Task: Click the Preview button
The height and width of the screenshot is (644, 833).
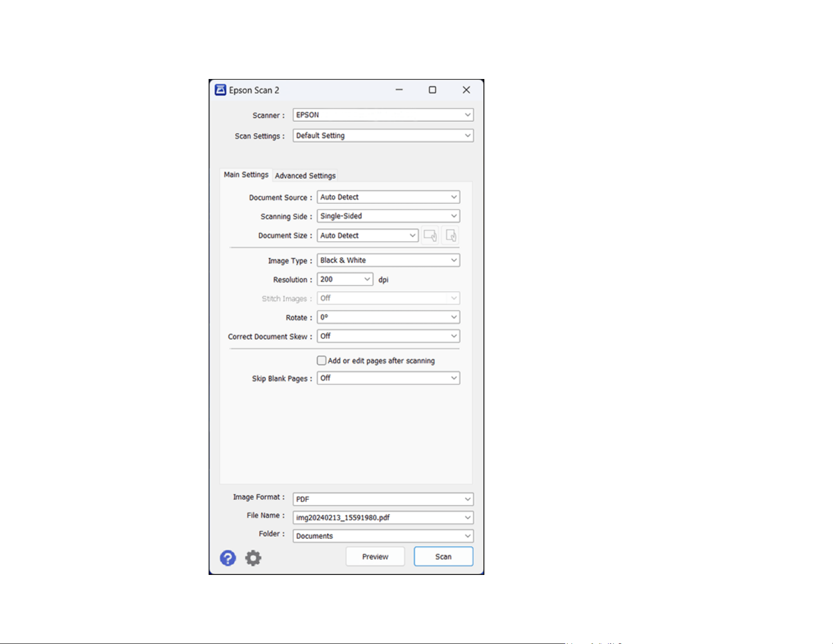Action: click(x=375, y=556)
